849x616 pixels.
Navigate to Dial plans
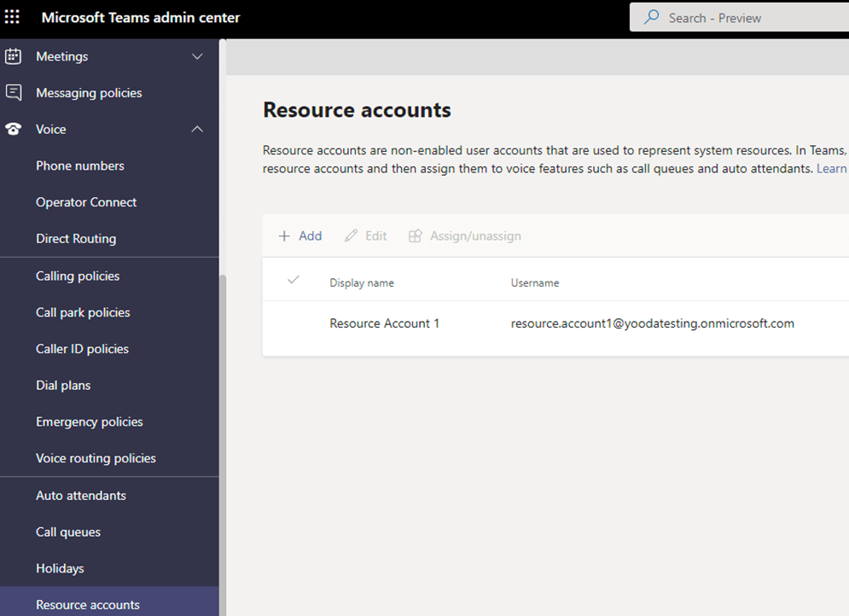pyautogui.click(x=63, y=386)
